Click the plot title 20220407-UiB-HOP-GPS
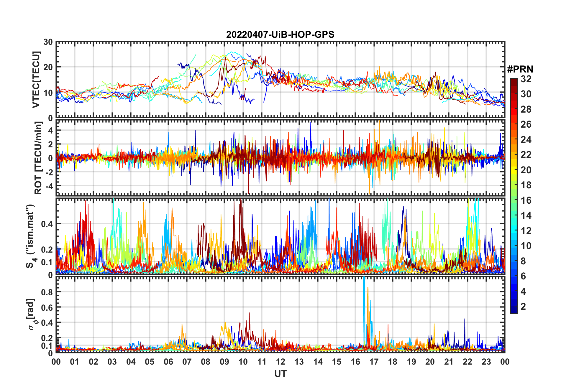This screenshot has height=392, width=561. click(280, 34)
